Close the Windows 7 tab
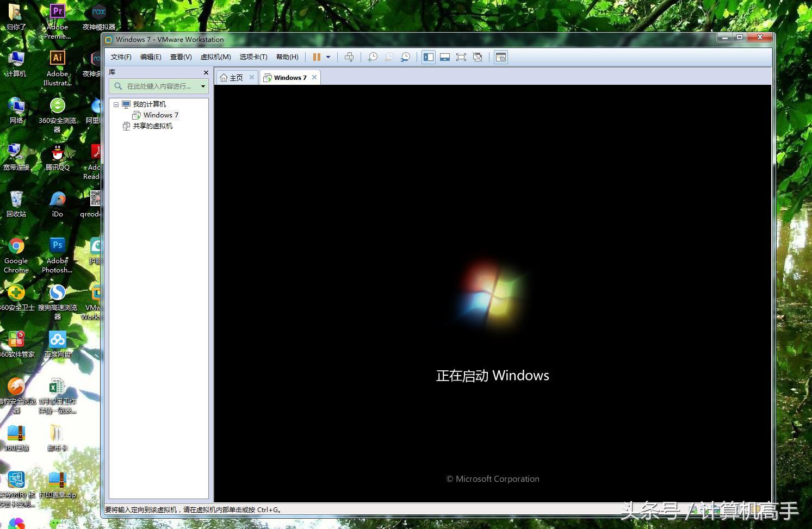The image size is (812, 529). (314, 77)
